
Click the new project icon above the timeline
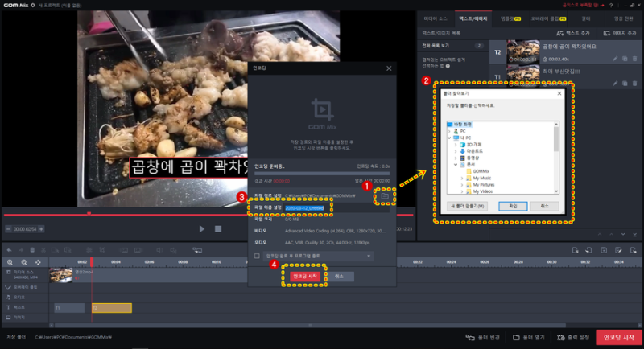pyautogui.click(x=576, y=250)
